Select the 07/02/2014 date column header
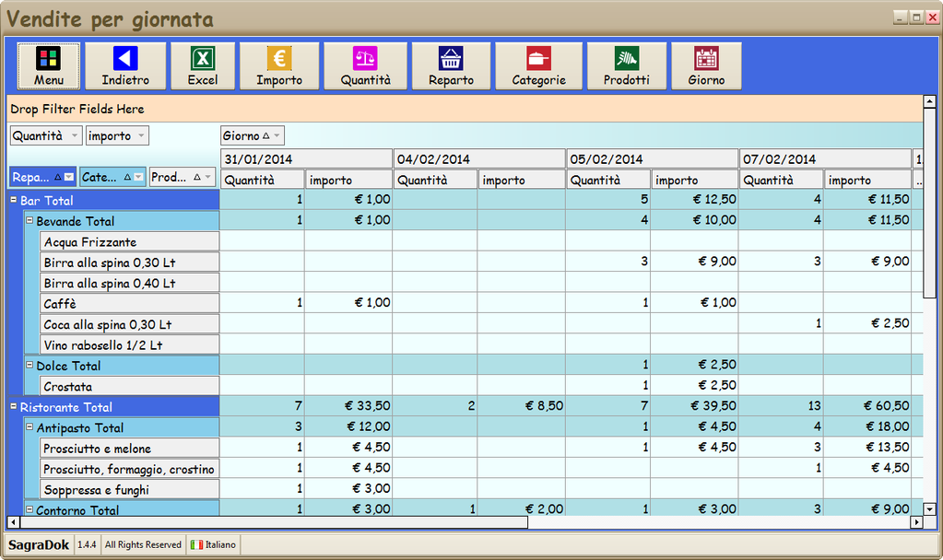943x560 pixels. (825, 158)
